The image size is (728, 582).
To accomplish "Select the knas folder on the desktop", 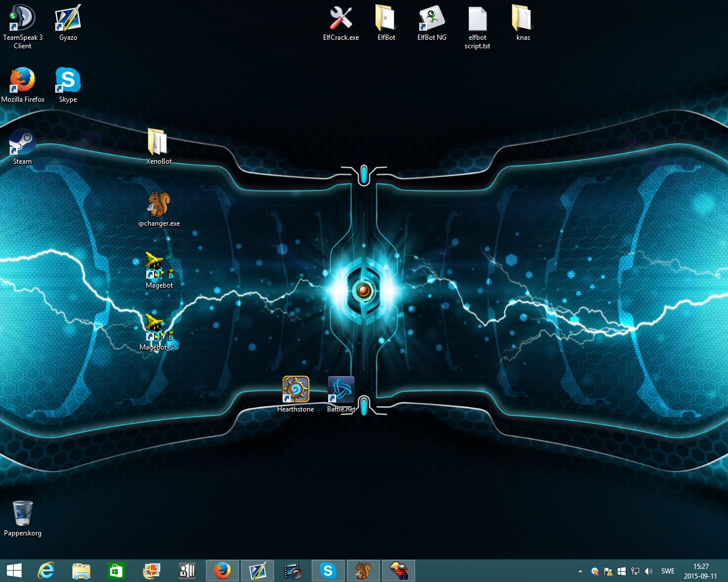I will tap(523, 23).
